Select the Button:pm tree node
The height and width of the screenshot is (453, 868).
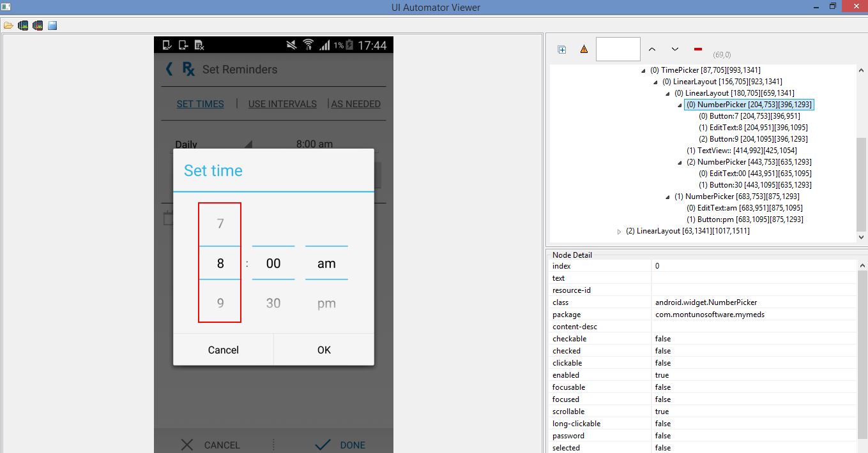[745, 219]
